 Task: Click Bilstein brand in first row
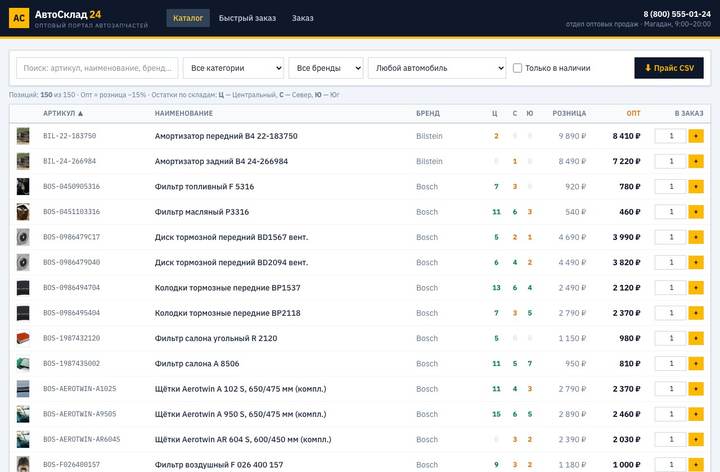[x=429, y=136]
